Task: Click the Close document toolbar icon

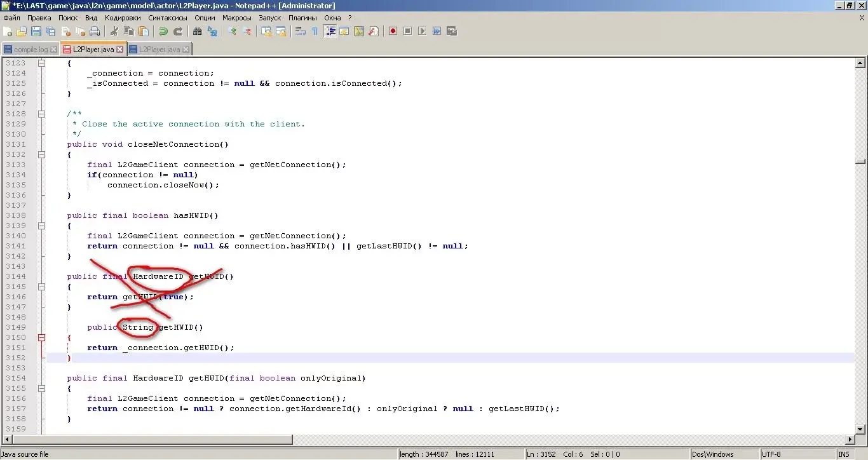Action: point(65,31)
